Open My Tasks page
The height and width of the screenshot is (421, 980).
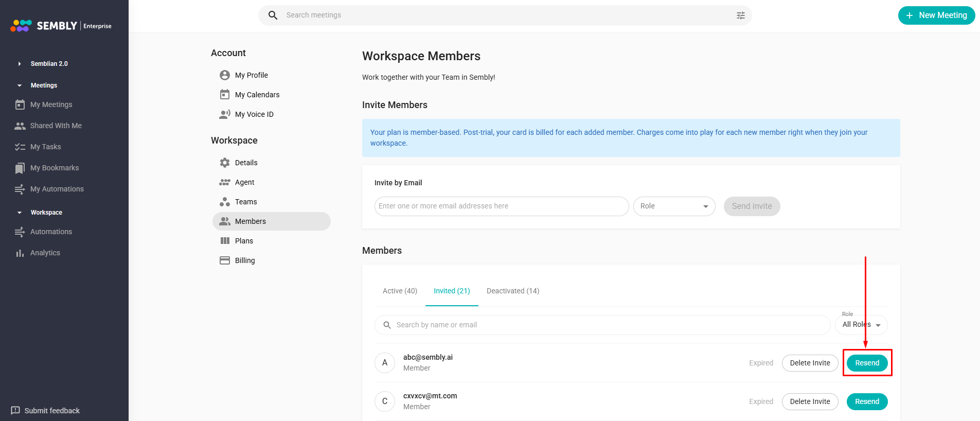[46, 147]
